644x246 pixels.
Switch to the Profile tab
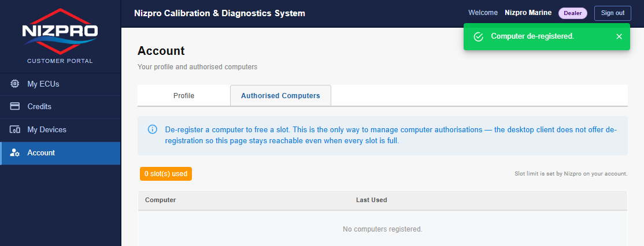click(184, 95)
